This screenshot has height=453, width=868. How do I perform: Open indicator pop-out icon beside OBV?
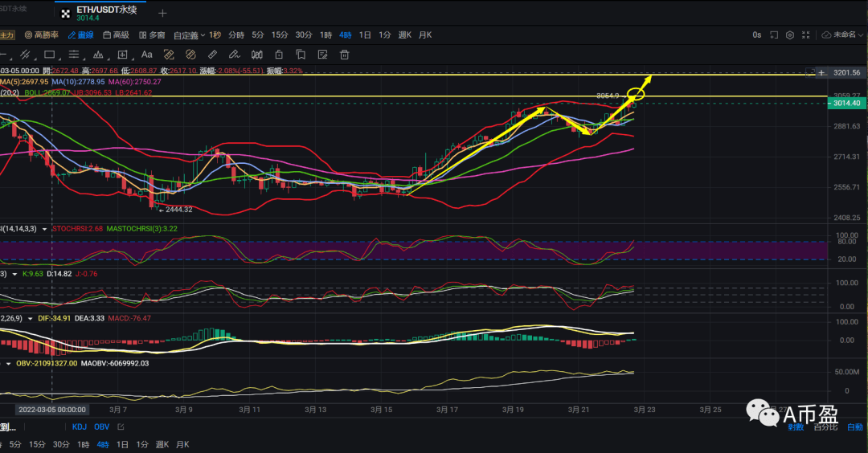pos(121,427)
